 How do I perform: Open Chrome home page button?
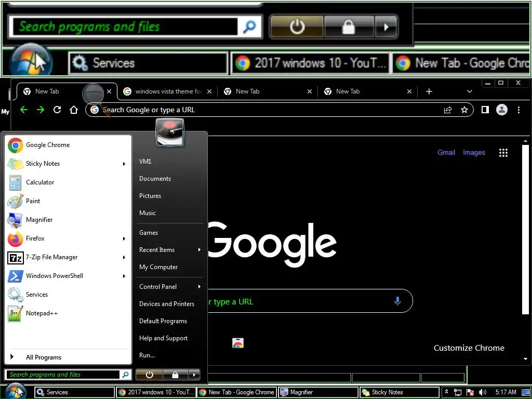[74, 110]
